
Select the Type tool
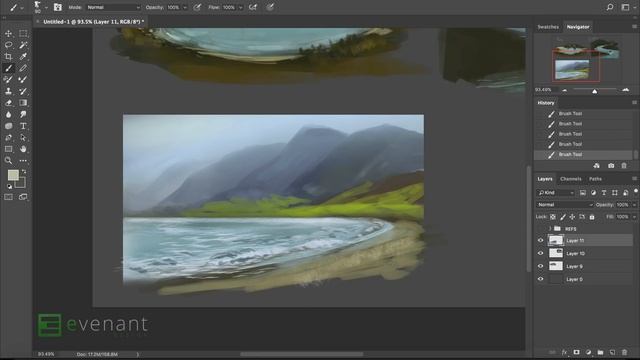(23, 126)
